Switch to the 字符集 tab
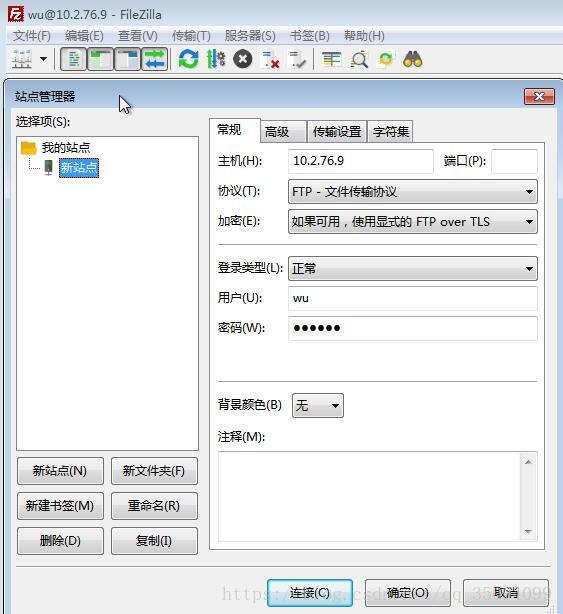Screen dimensions: 563x614 click(x=390, y=132)
